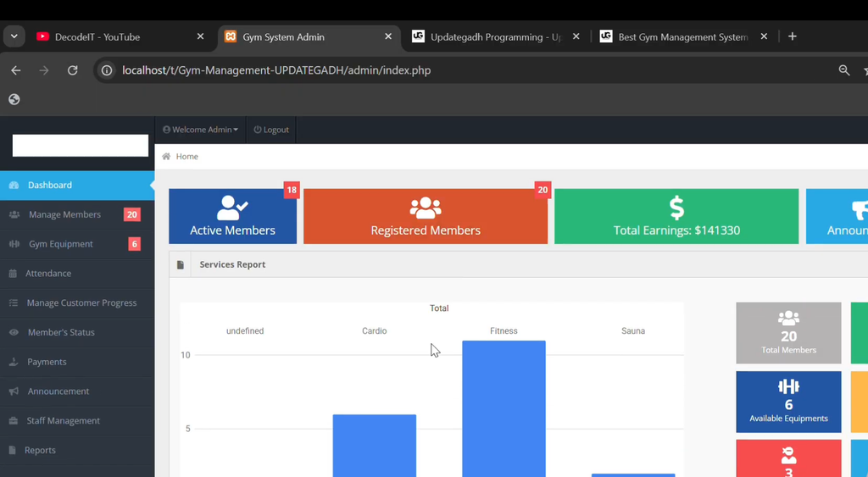Image resolution: width=868 pixels, height=477 pixels.
Task: Click the Cardio bar in chart
Action: point(374,446)
